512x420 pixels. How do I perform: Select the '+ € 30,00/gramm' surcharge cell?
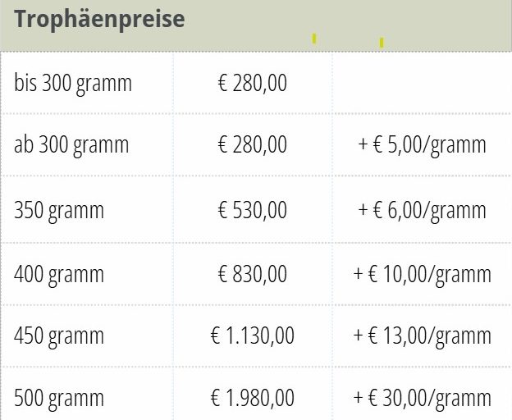423,394
